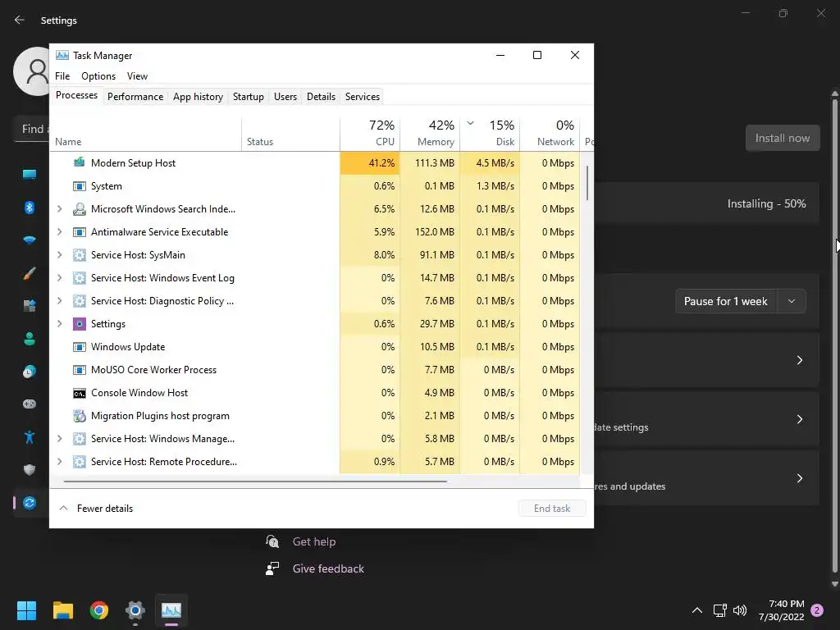840x630 pixels.
Task: Click the Antimalware Service Executable icon
Action: click(80, 232)
